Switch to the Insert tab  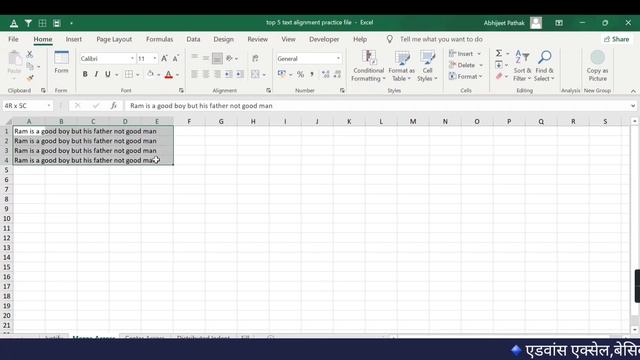(73, 39)
